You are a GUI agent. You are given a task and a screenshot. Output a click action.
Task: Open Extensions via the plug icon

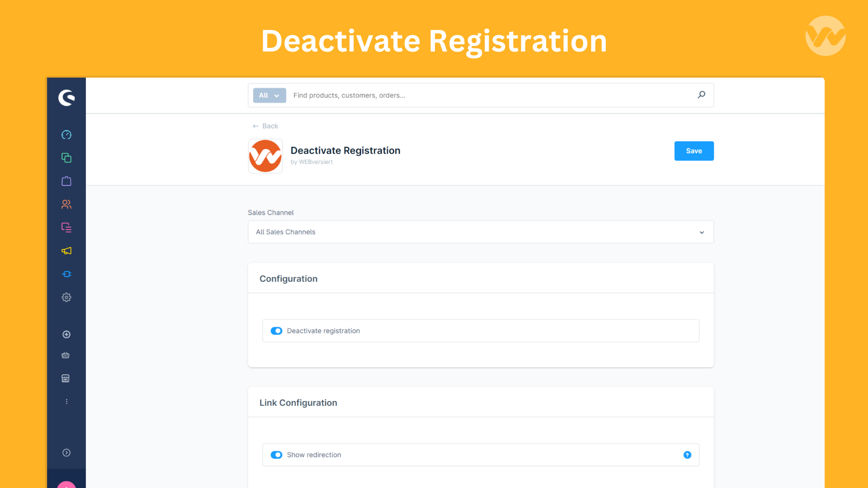pos(66,274)
